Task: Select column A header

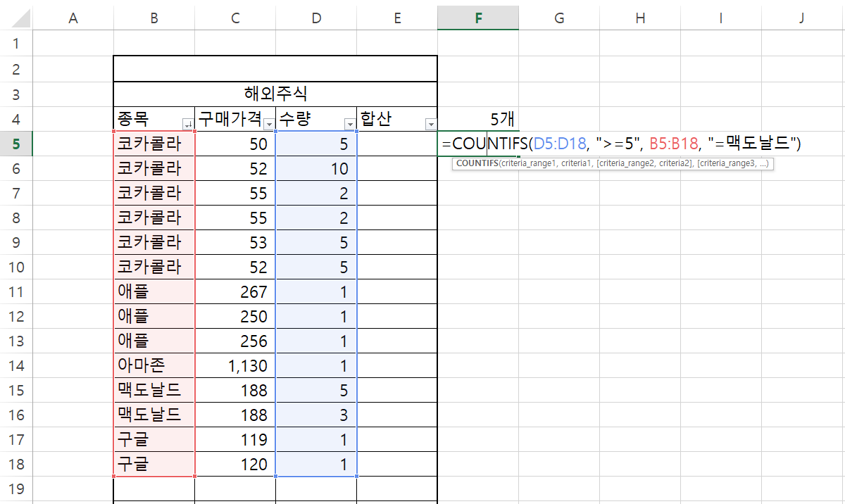Action: point(73,19)
